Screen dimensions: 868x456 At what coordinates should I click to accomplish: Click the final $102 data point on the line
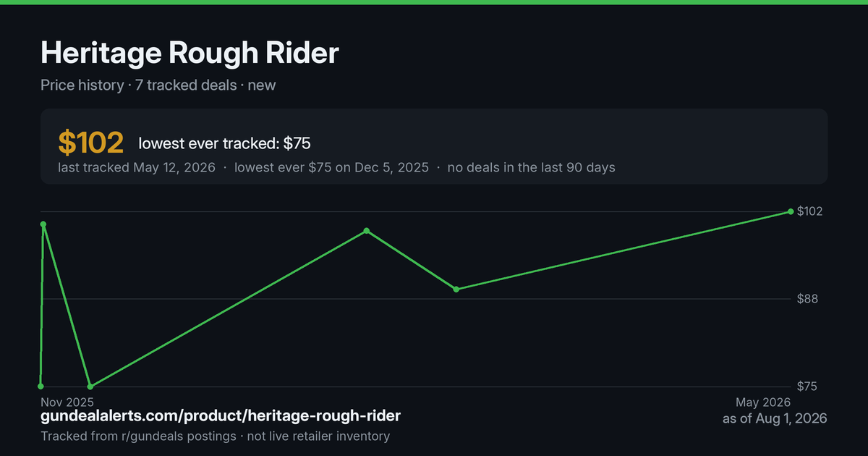pos(791,211)
